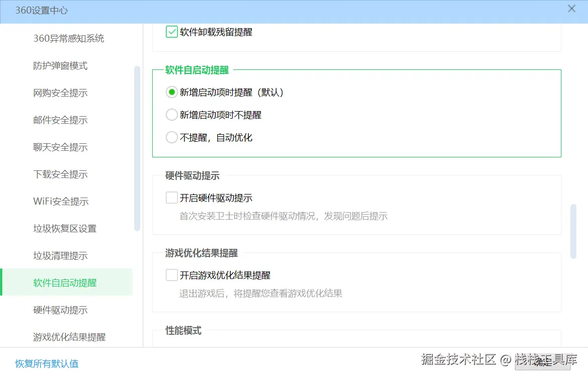This screenshot has width=588, height=377.
Task: Click the sidebar vertical scrollbar
Action: tap(137, 149)
